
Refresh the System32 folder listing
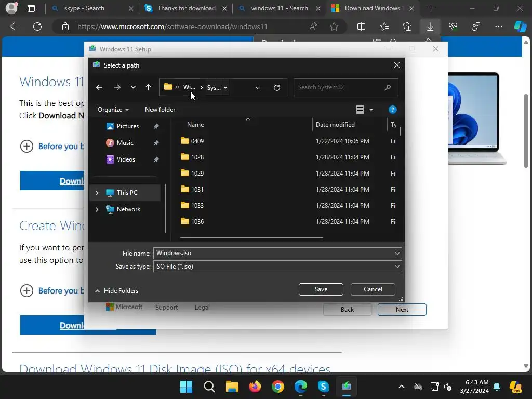point(277,87)
